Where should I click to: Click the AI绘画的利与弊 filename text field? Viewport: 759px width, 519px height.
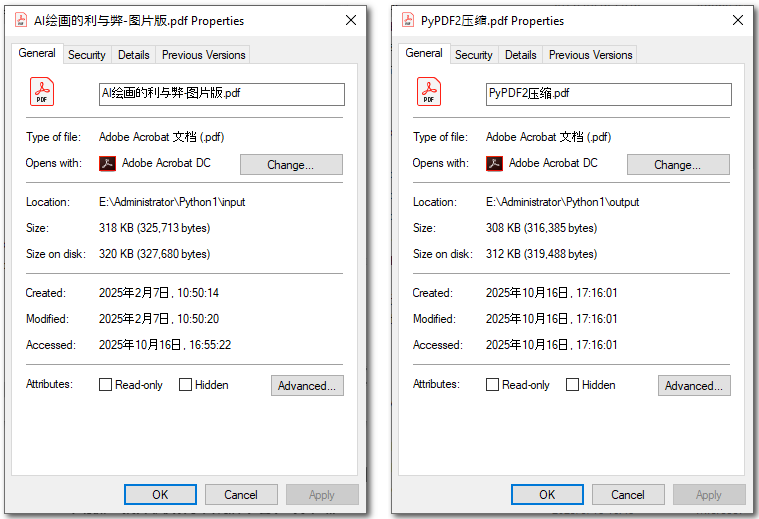pos(221,94)
